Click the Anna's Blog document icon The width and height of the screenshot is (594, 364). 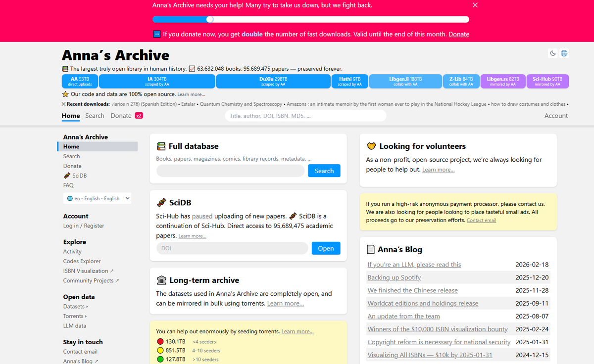coord(370,250)
